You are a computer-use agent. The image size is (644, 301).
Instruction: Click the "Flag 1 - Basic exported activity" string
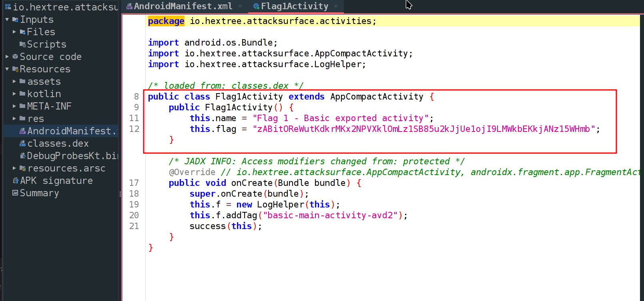(341, 118)
